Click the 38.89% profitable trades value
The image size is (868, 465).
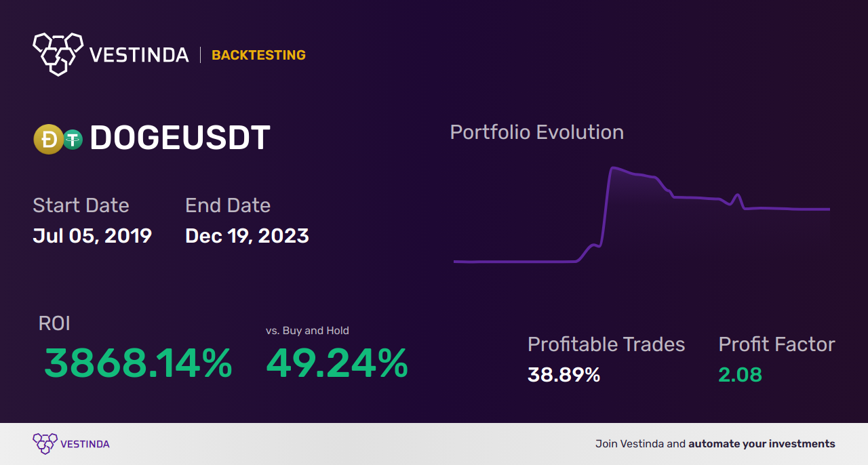[564, 375]
